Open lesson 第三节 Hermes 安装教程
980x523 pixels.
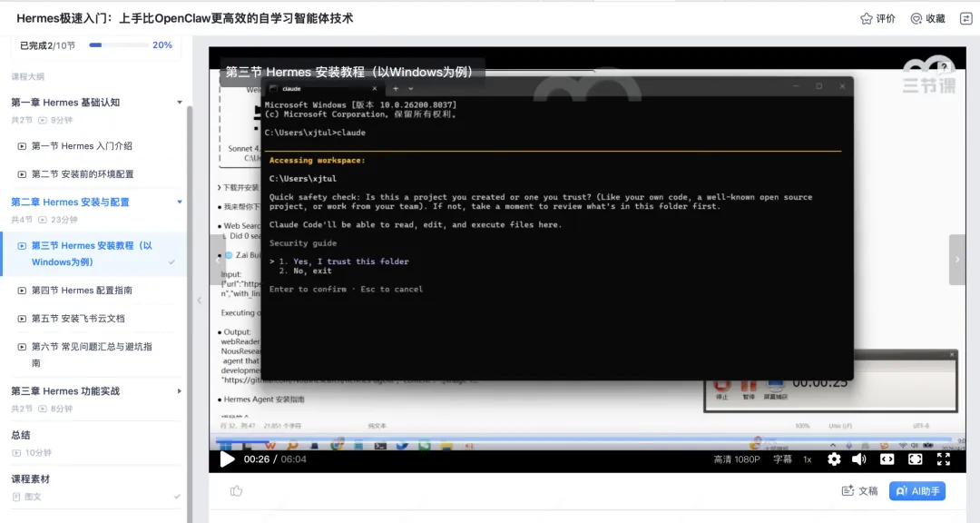coord(93,254)
